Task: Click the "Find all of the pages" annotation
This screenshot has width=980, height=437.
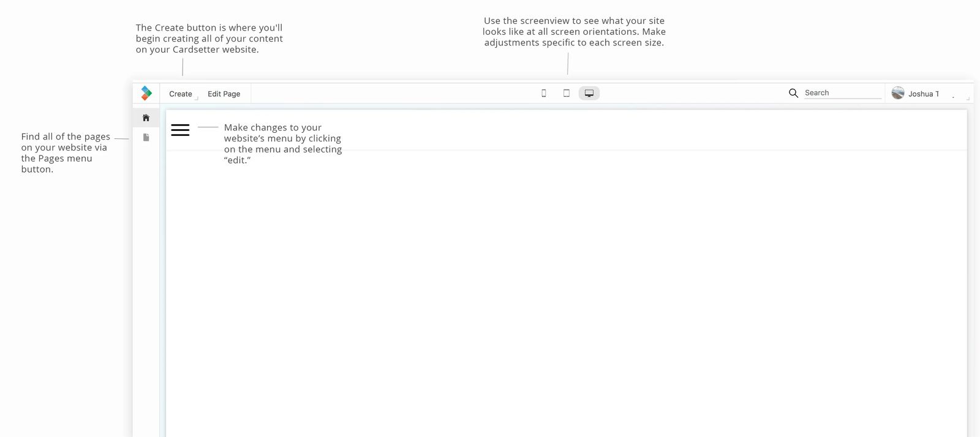Action: [66, 153]
